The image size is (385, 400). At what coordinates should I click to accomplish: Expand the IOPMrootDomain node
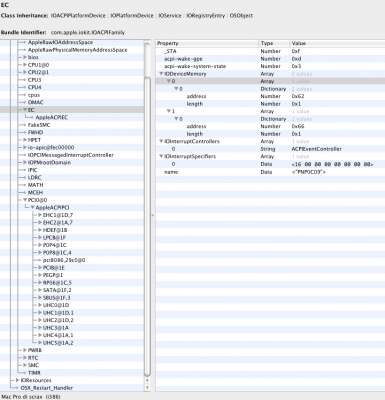tap(25, 162)
